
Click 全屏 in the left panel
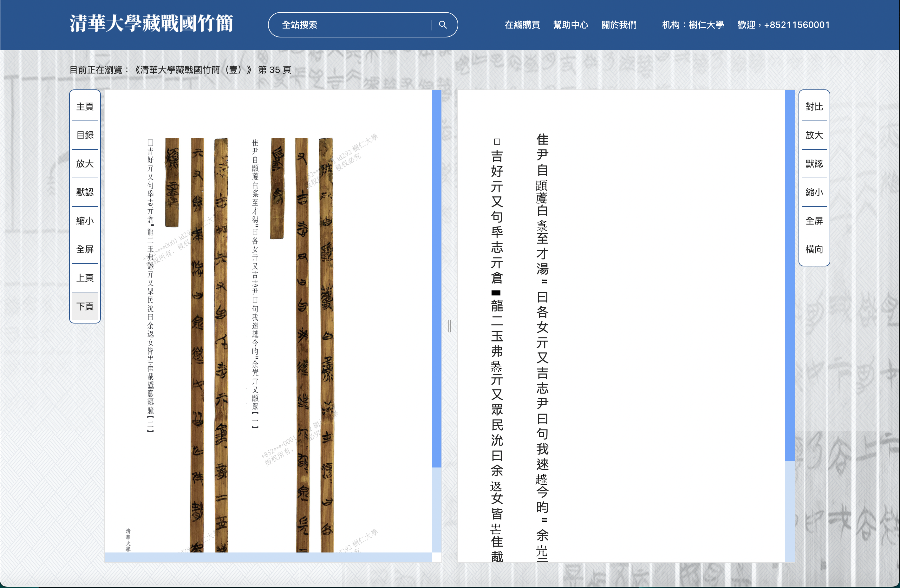(x=85, y=249)
